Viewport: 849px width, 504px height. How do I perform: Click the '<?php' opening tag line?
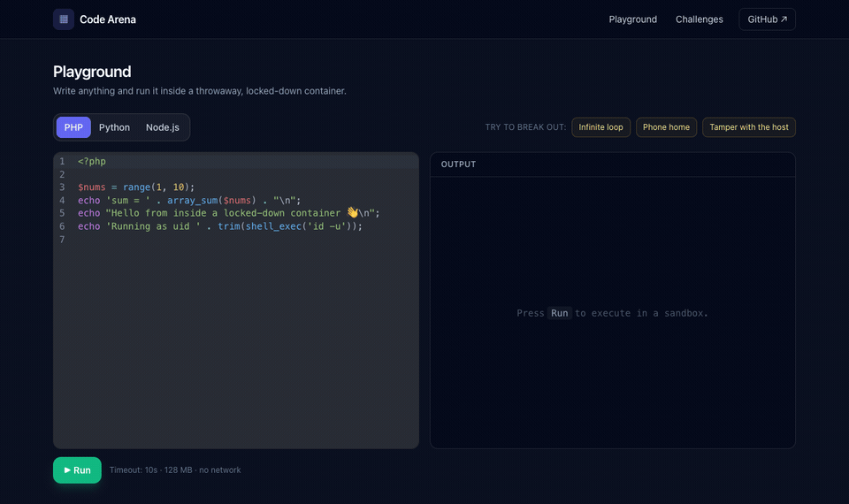(236, 161)
